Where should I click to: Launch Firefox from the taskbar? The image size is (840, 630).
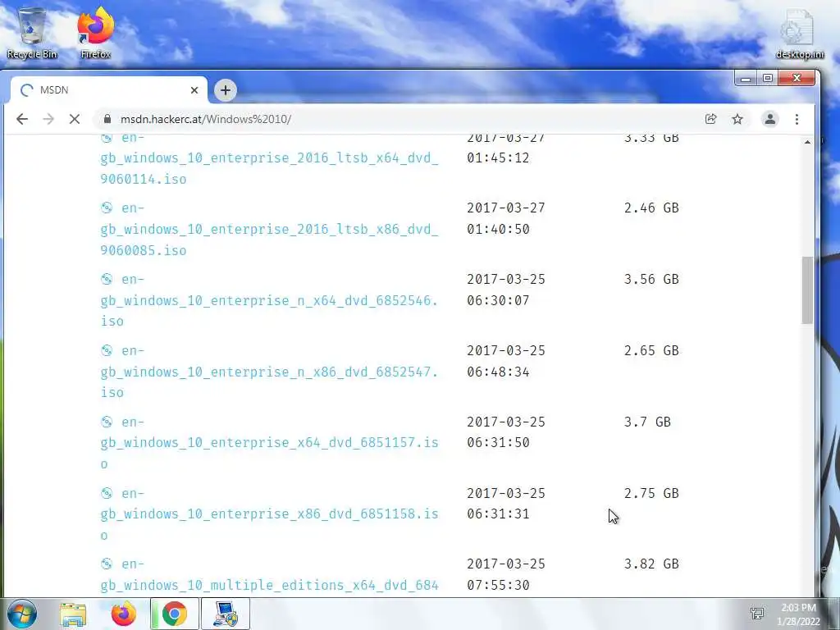point(124,614)
